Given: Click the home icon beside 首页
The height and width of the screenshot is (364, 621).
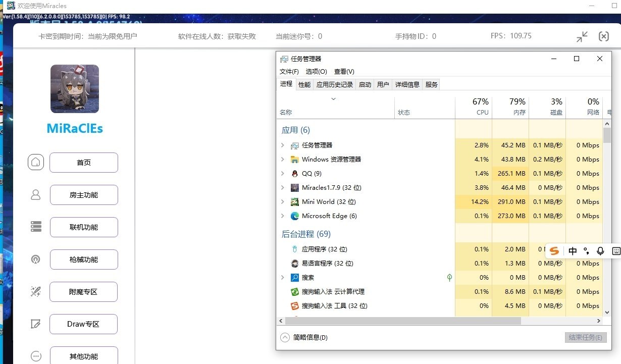Looking at the screenshot, I should pyautogui.click(x=36, y=163).
